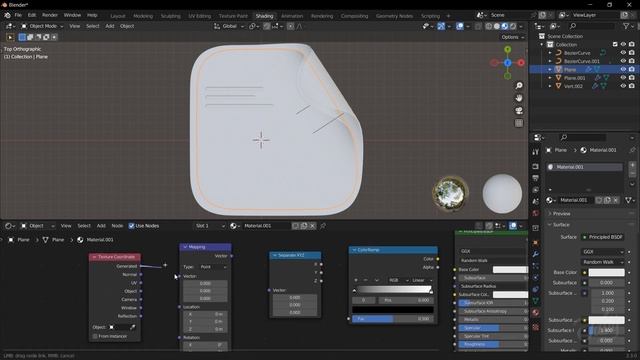Click Principled BSDF surface button
Image resolution: width=640 pixels, height=360 pixels.
pyautogui.click(x=602, y=237)
